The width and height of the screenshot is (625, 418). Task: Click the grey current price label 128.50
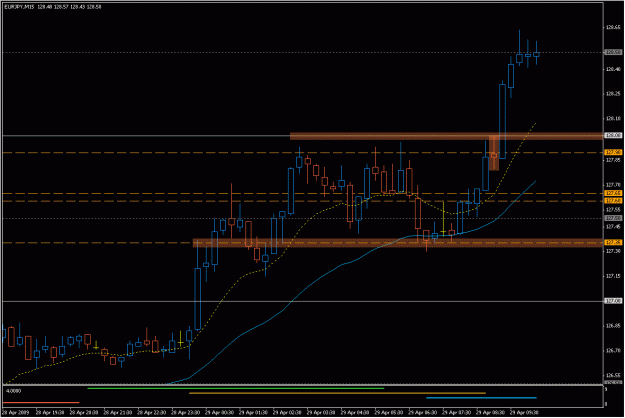(613, 52)
